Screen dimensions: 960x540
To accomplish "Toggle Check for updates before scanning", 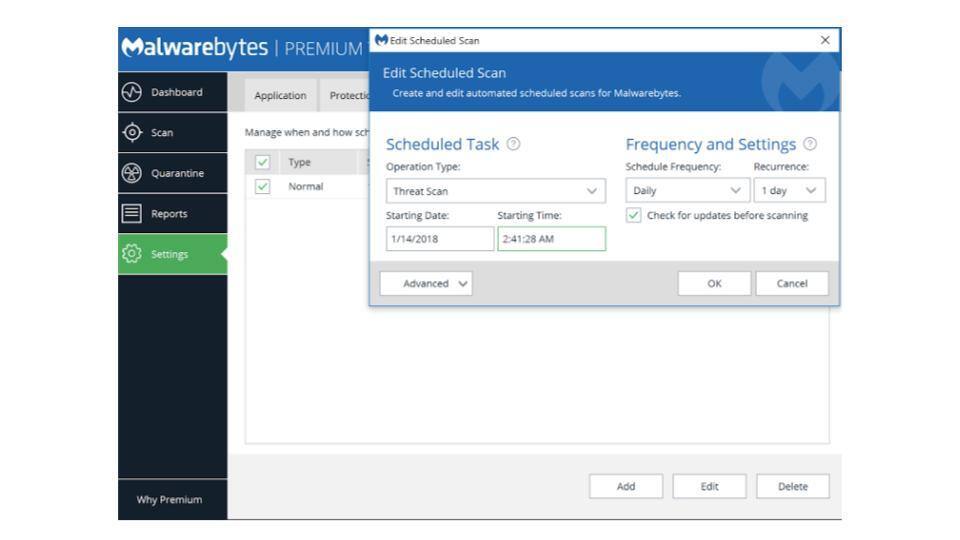I will pos(634,215).
